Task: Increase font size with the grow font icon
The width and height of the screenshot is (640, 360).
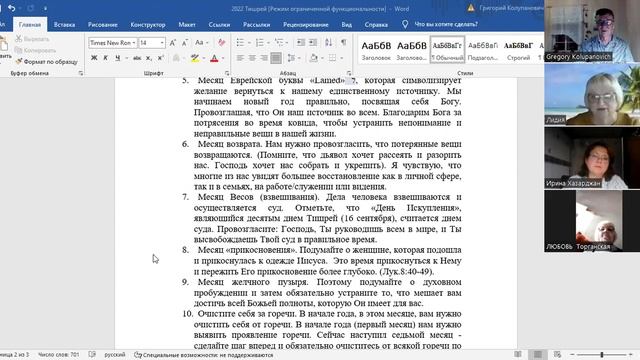Action: (173, 42)
